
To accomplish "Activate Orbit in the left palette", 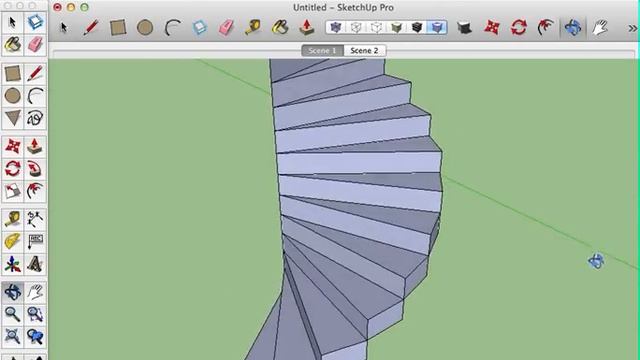I will (x=13, y=292).
